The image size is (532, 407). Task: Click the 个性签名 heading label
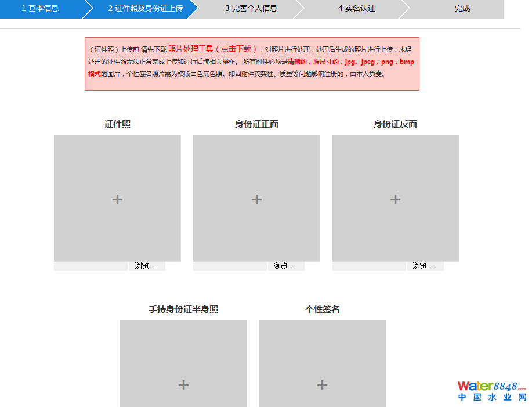(x=322, y=309)
